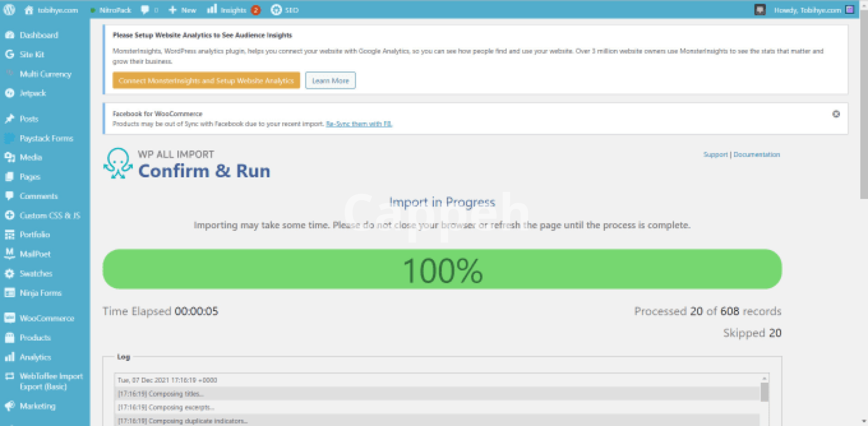868x426 pixels.
Task: Open the Jetpack sidebar icon
Action: 9,93
